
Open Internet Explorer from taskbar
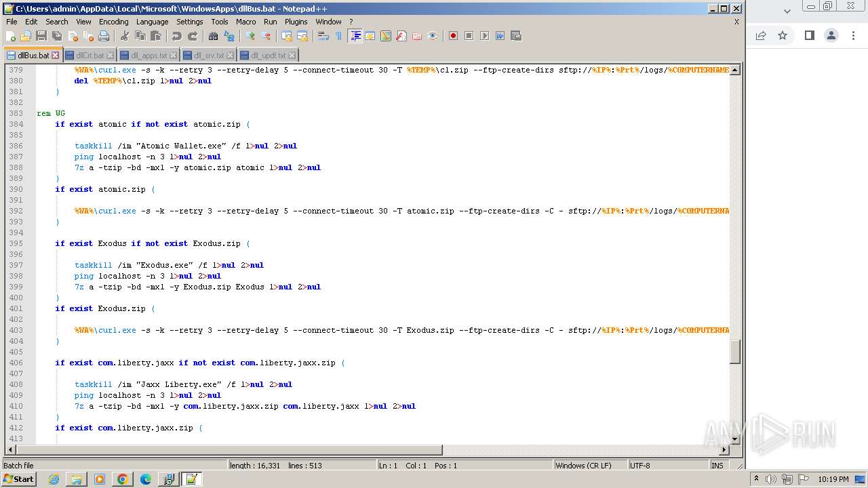pos(54,479)
